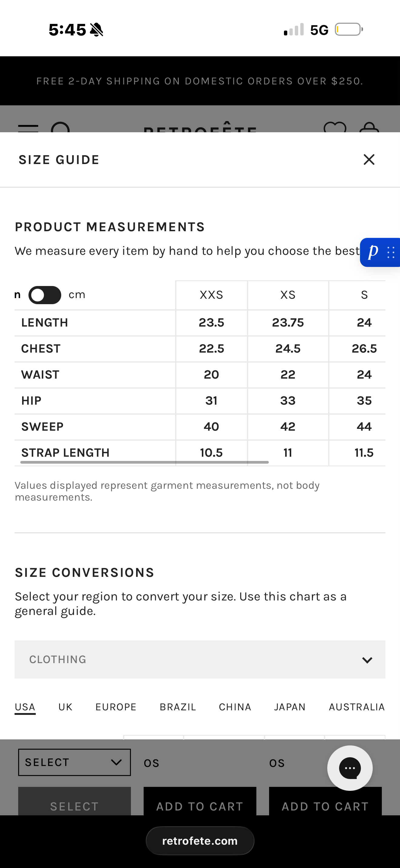Open the shopping bag icon
The height and width of the screenshot is (868, 400).
tap(369, 127)
